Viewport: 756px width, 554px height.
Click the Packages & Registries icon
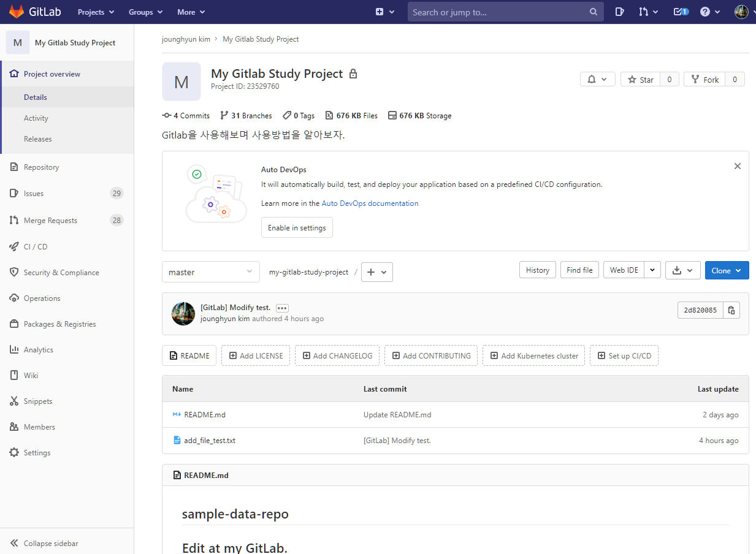pyautogui.click(x=14, y=324)
